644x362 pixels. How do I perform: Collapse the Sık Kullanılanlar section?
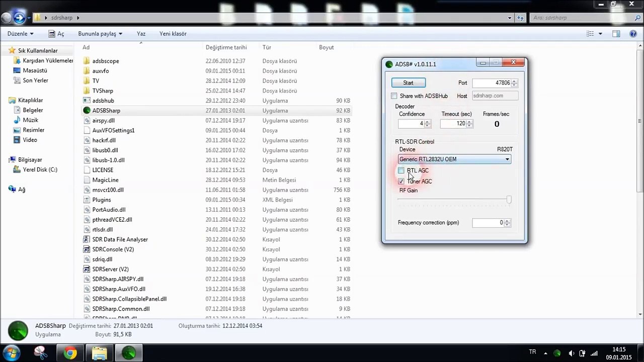(5, 51)
